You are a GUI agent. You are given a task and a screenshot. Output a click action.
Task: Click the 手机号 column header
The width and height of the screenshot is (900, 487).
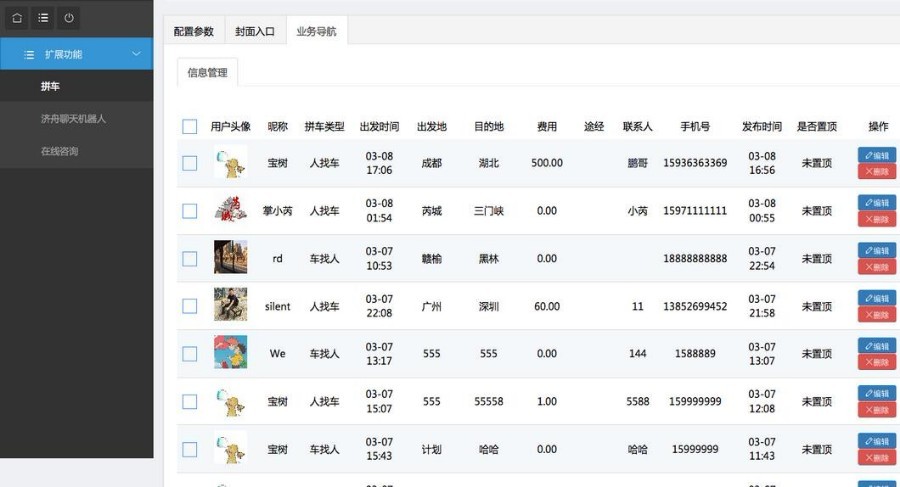[695, 126]
